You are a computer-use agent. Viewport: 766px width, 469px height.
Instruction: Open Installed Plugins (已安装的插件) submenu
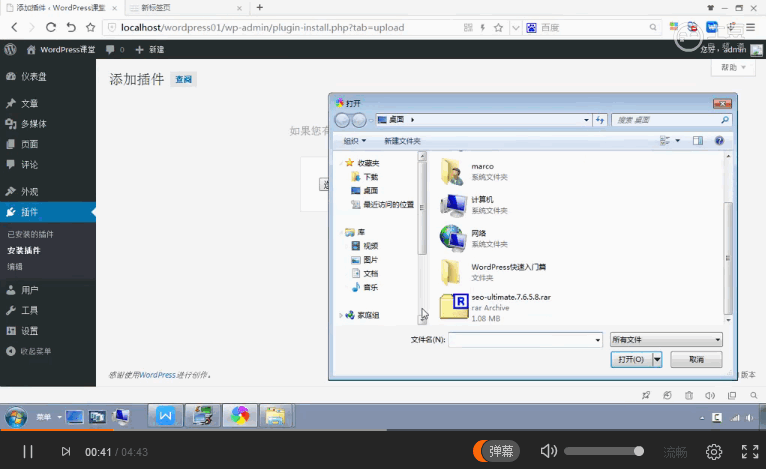(x=30, y=234)
